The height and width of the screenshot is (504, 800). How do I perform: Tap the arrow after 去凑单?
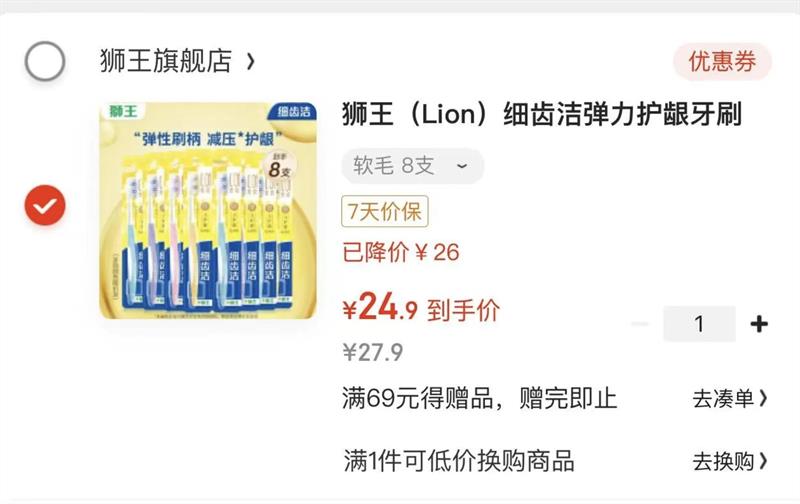[763, 398]
